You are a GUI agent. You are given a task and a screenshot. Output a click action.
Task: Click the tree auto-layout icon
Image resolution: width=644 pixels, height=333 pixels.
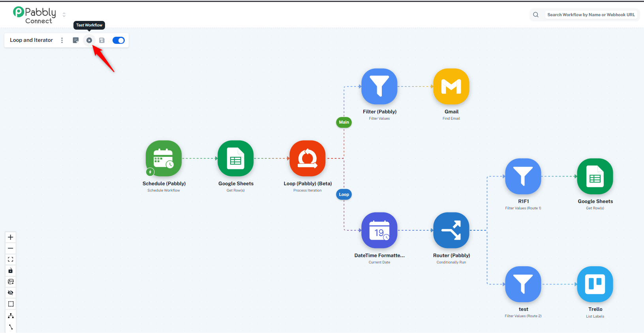tap(11, 316)
